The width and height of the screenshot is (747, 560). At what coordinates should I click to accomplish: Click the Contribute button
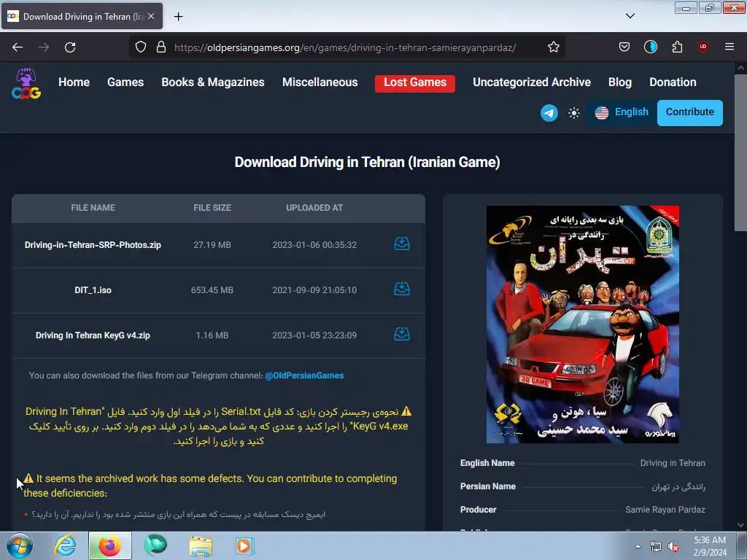tap(689, 113)
